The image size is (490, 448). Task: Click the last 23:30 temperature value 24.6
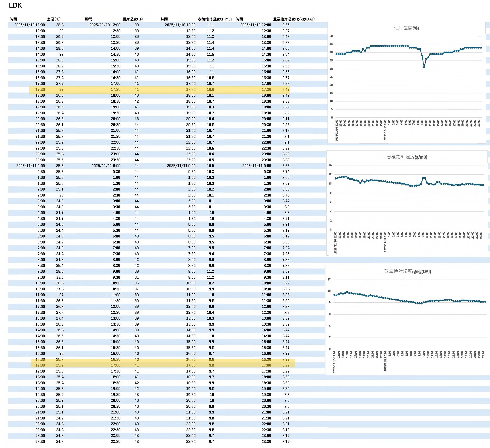pos(60,441)
